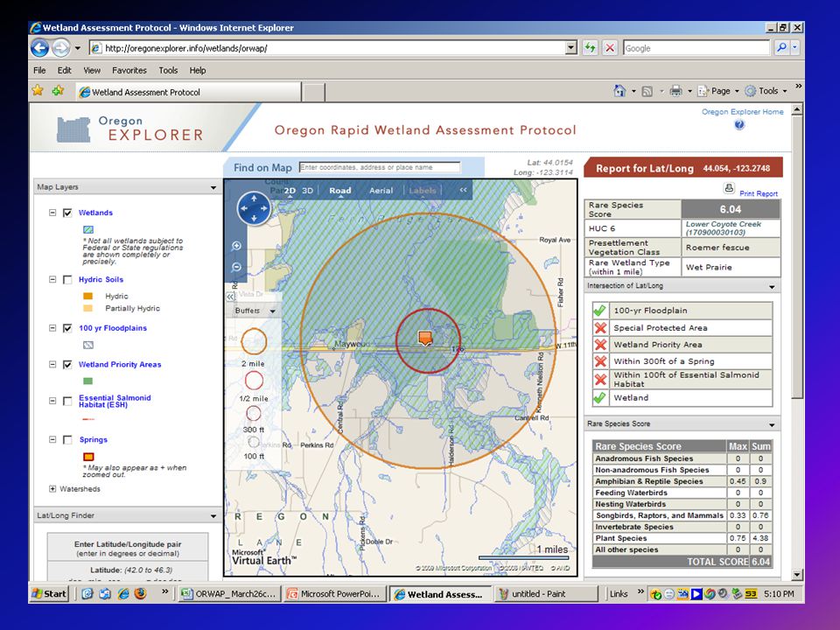Collapse the Lat/Long Finder panel arrow
Screen dimensions: 840x630
pos(213,516)
